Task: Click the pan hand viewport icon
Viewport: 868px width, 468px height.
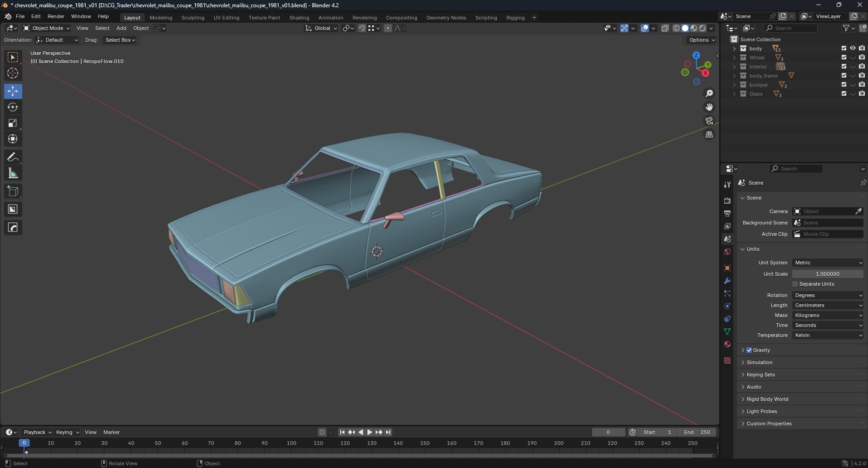Action: [x=709, y=107]
